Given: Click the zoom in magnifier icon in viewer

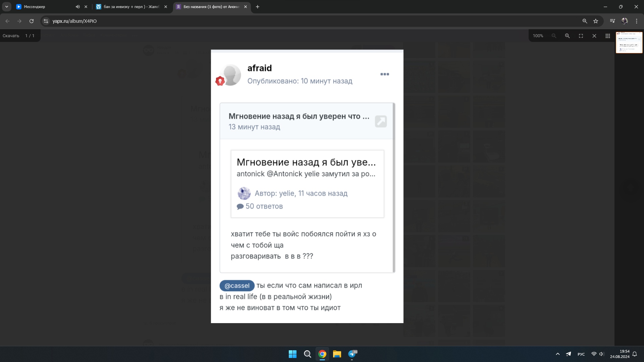Looking at the screenshot, I should (567, 36).
